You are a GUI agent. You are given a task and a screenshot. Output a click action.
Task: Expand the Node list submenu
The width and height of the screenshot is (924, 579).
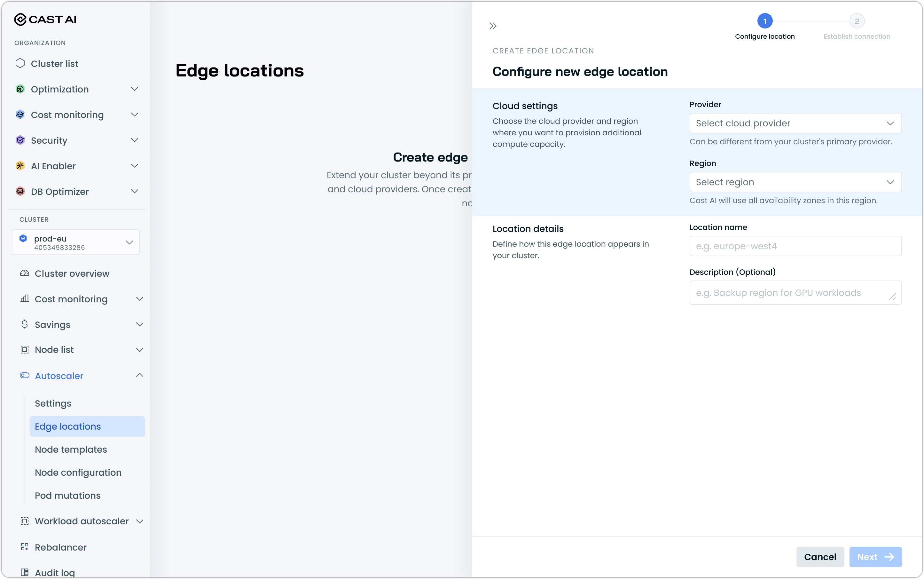[x=139, y=350]
